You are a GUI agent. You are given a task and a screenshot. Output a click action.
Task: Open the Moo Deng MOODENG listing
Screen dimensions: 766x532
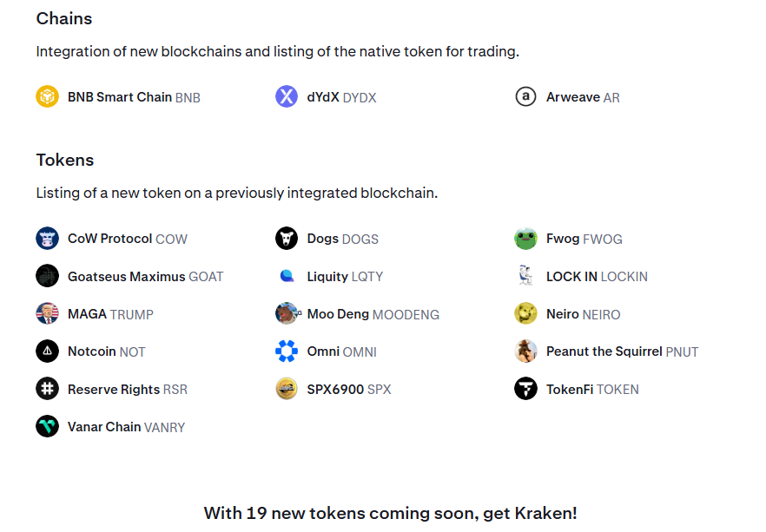coord(373,314)
